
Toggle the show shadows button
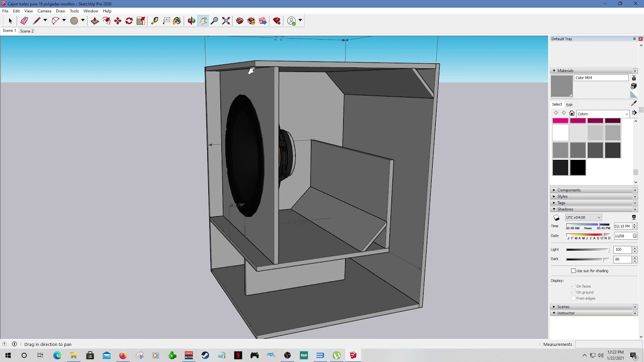556,218
